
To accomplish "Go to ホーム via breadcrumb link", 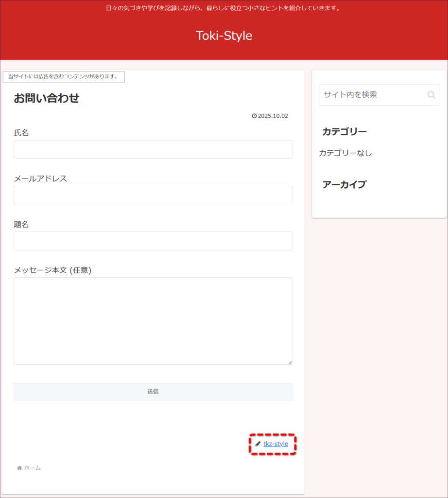I will pos(33,468).
